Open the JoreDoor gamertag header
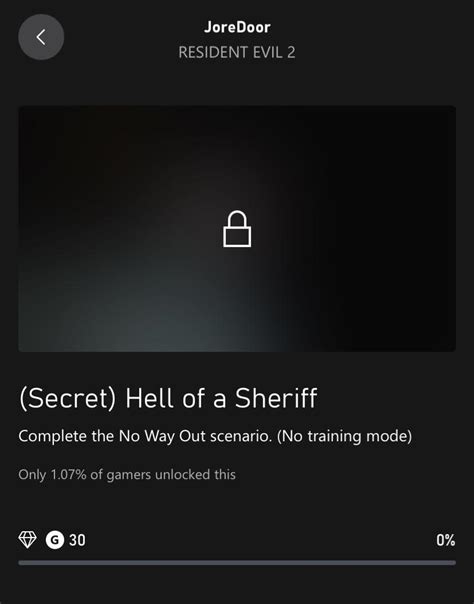 [x=237, y=27]
